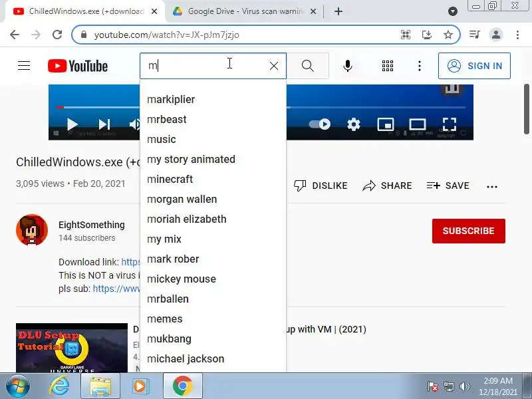Viewport: 532px width, 399px height.
Task: Open the install app icon in address bar
Action: (x=427, y=35)
